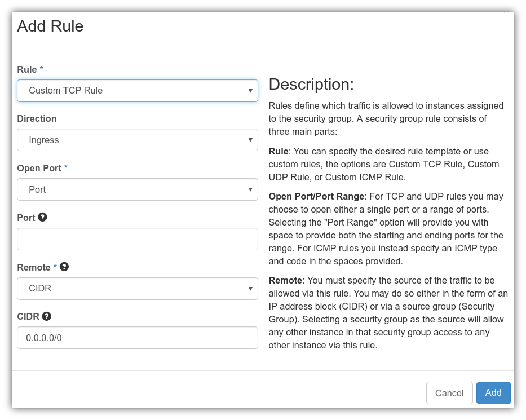Click the CIDR help question mark icon

point(47,316)
